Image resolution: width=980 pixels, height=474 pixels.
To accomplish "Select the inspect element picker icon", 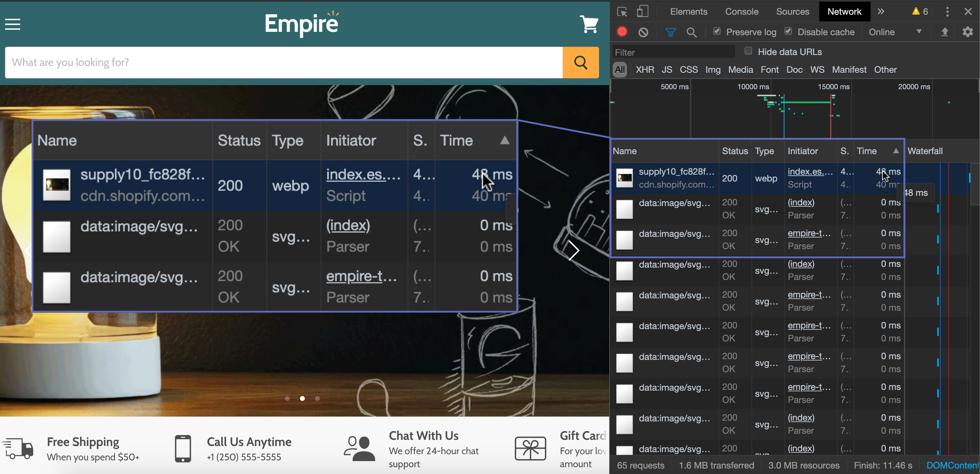I will [622, 12].
